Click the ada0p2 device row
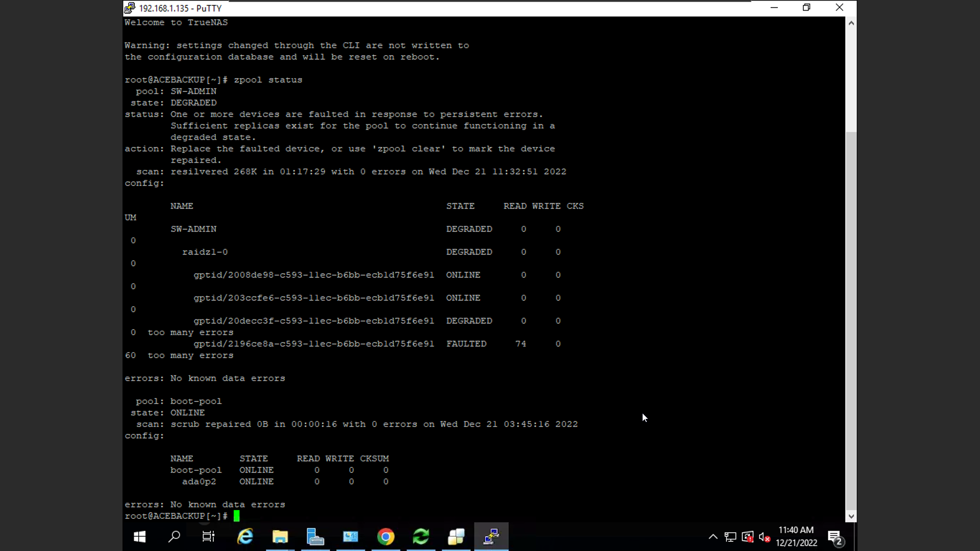The image size is (980, 551). tap(285, 482)
